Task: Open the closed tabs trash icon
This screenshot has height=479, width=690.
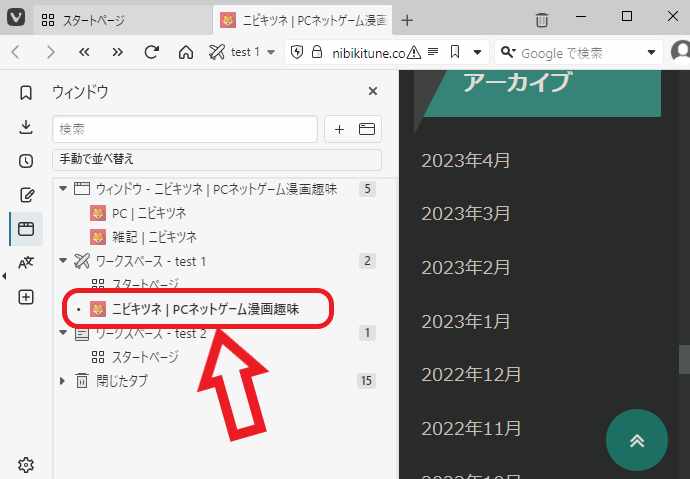Action: [542, 20]
